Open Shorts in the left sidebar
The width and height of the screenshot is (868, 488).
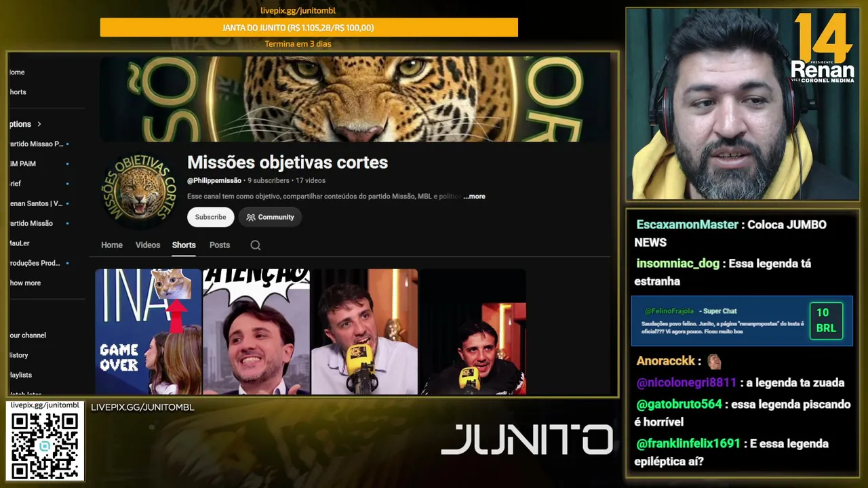click(x=18, y=92)
